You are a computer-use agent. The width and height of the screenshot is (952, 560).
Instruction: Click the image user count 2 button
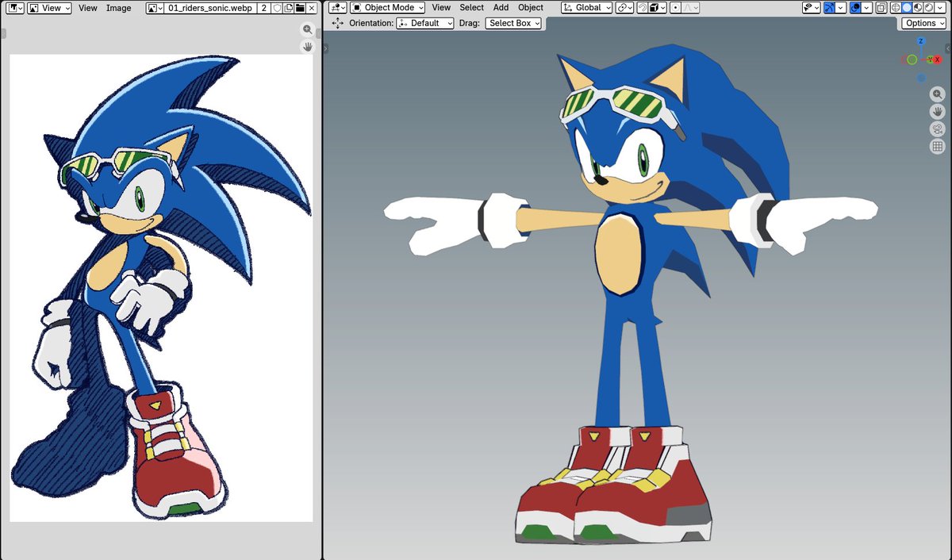[x=263, y=8]
